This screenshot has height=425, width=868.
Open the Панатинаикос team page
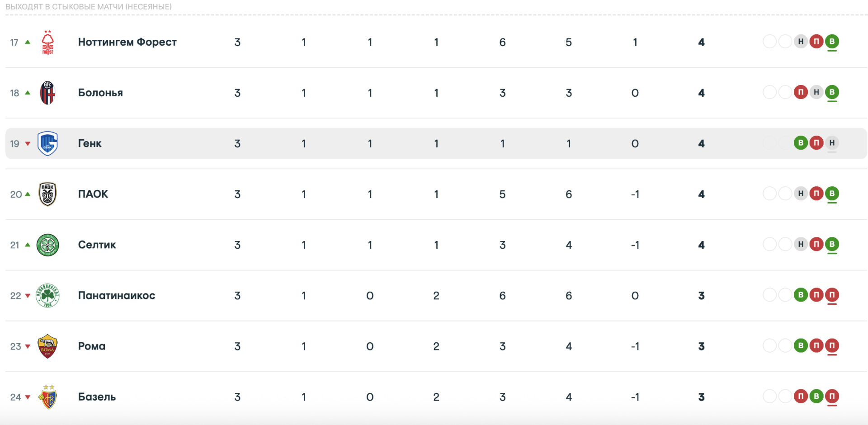click(117, 296)
